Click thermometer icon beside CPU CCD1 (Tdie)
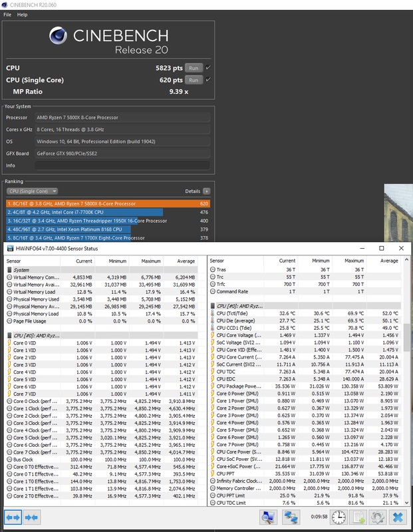 click(213, 328)
